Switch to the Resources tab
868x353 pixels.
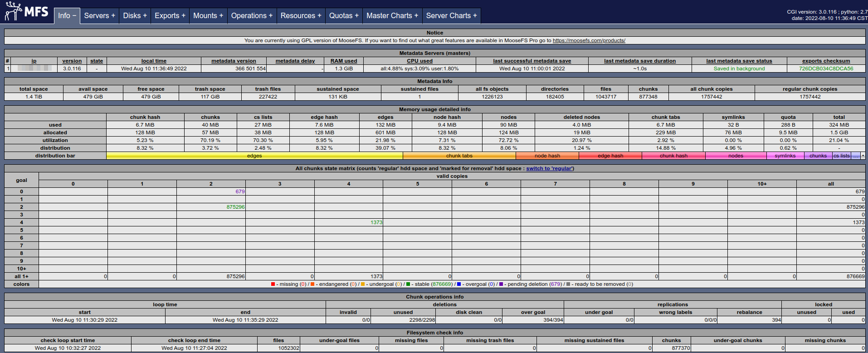301,15
